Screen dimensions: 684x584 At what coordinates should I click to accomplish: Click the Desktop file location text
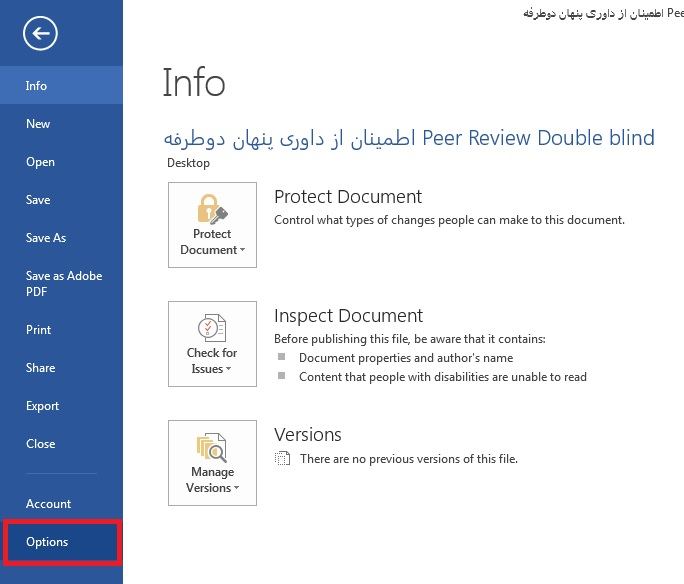coord(188,163)
